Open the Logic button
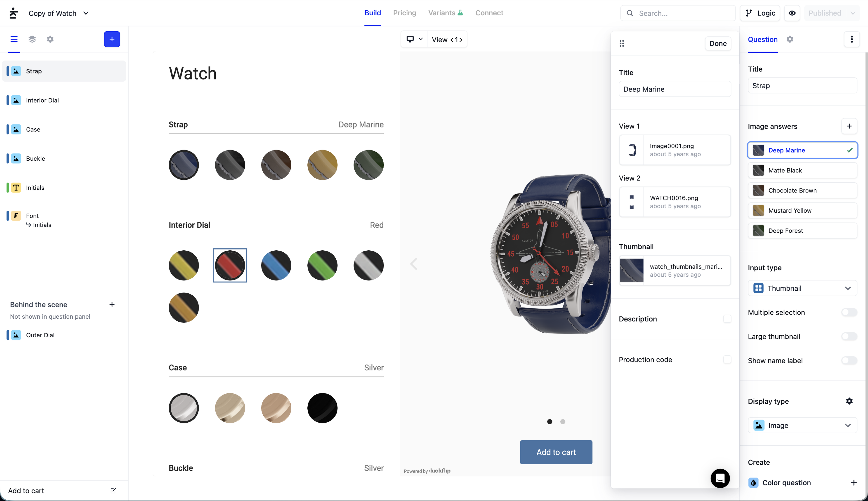Image resolution: width=868 pixels, height=501 pixels. click(760, 13)
